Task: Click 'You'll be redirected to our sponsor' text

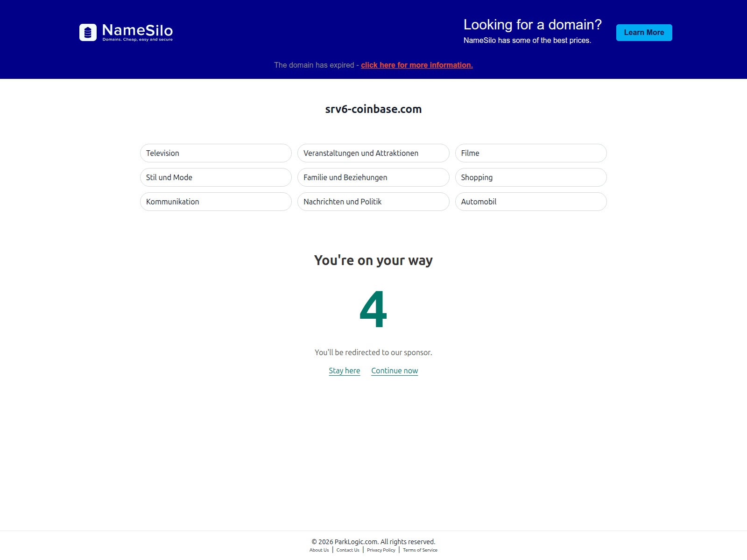Action: (373, 352)
